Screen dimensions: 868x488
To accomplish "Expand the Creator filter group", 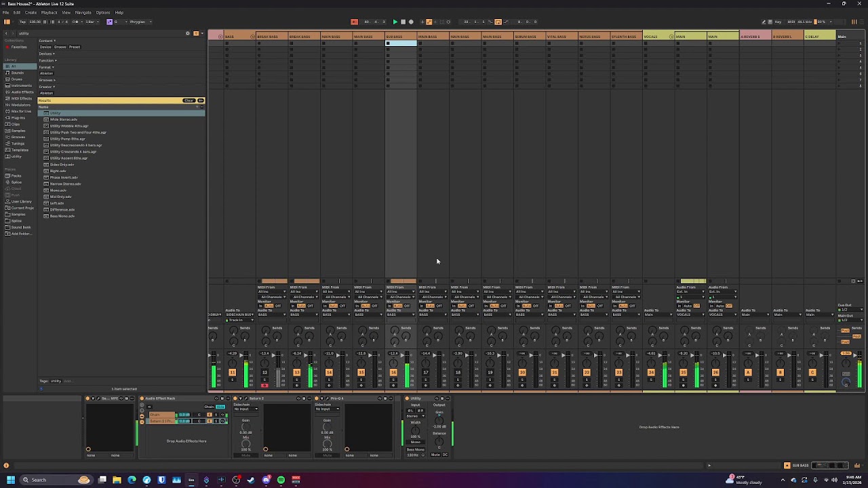I will (x=46, y=87).
